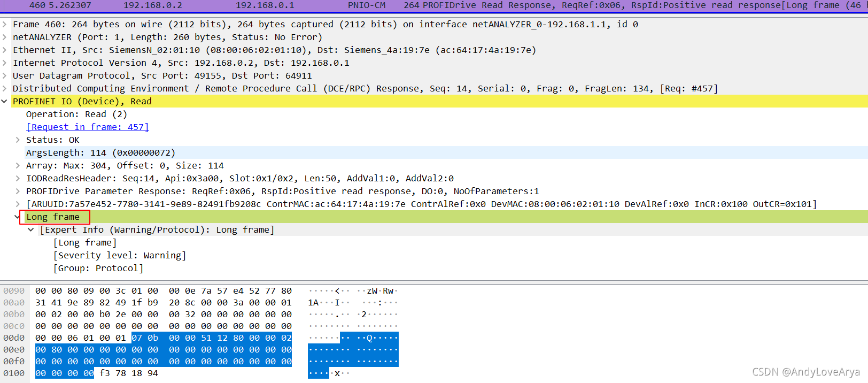This screenshot has width=868, height=383.
Task: Expand the Status: OK row
Action: pyautogui.click(x=18, y=140)
